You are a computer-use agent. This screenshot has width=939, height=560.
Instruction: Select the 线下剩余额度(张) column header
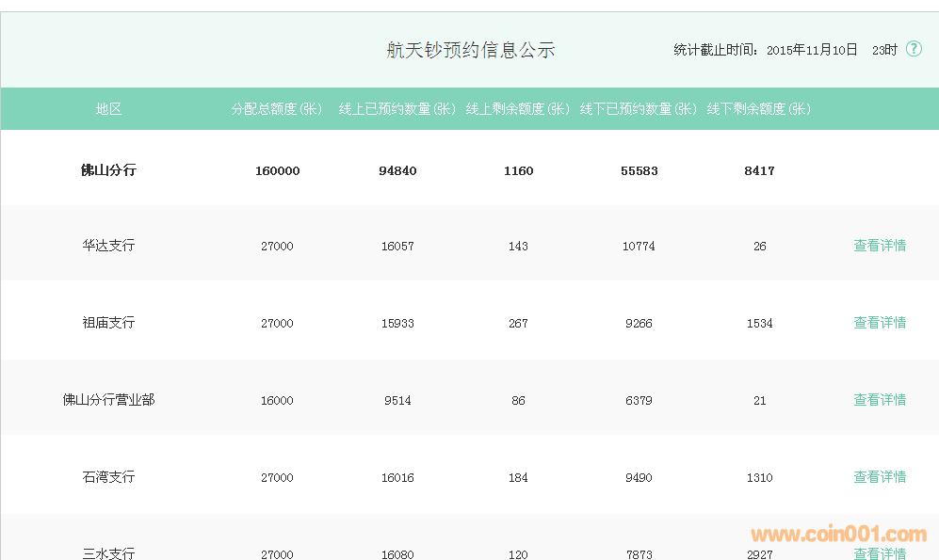click(759, 109)
